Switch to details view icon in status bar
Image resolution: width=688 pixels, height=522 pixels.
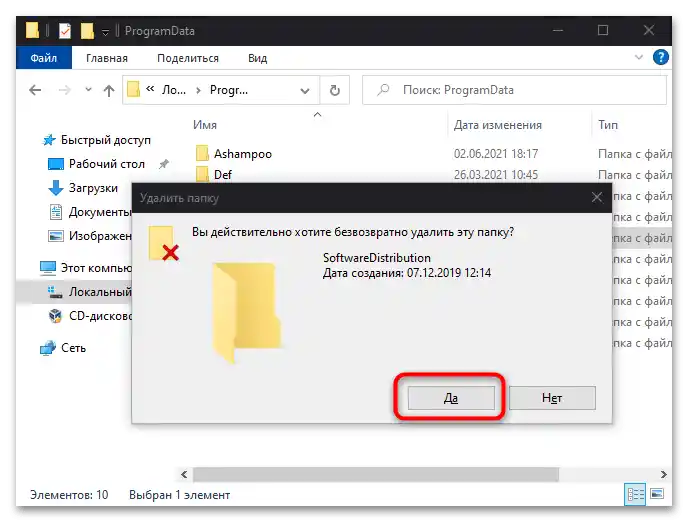(x=635, y=495)
